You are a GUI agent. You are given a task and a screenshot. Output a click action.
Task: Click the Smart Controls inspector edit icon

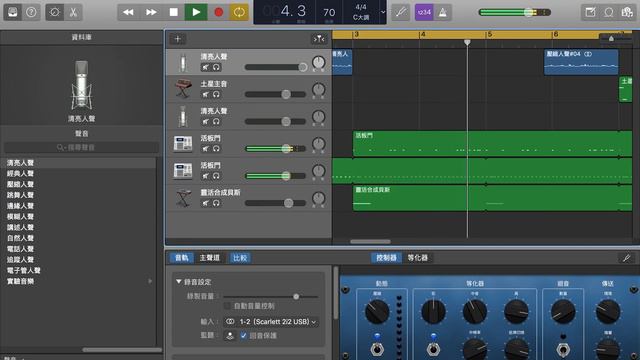[x=627, y=258]
